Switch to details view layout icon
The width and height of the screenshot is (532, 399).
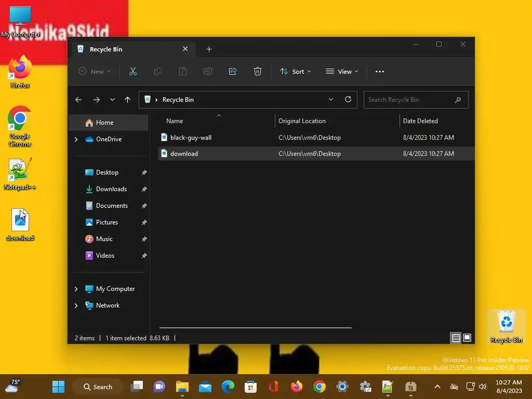click(456, 338)
